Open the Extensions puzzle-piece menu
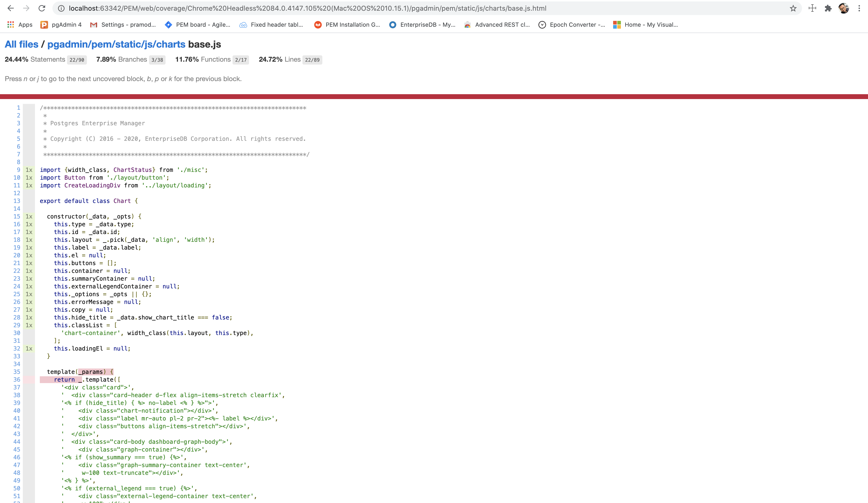868x503 pixels. [x=828, y=8]
